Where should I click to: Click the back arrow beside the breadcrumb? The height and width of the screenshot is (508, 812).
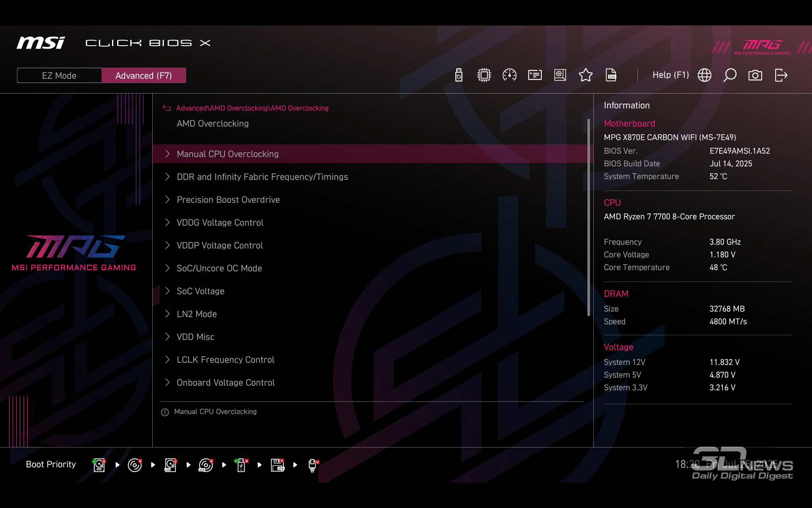(167, 108)
